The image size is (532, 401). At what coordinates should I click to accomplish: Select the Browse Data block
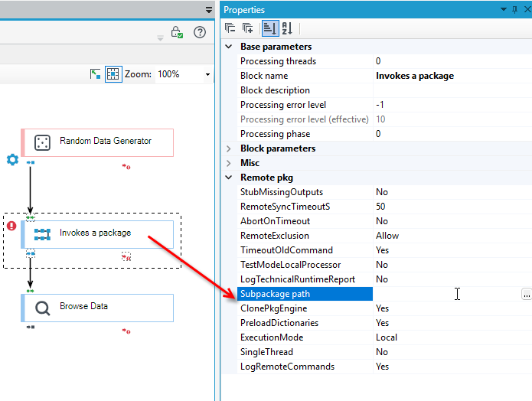[x=97, y=308]
